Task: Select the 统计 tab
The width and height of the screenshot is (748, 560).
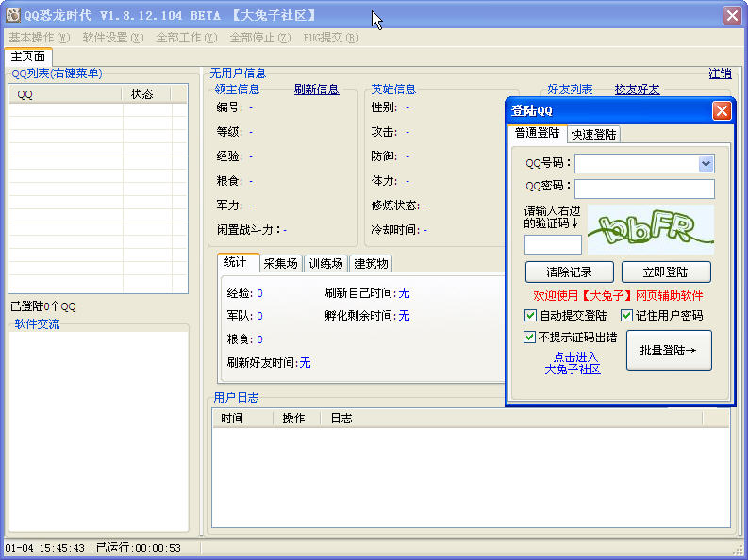Action: [239, 262]
